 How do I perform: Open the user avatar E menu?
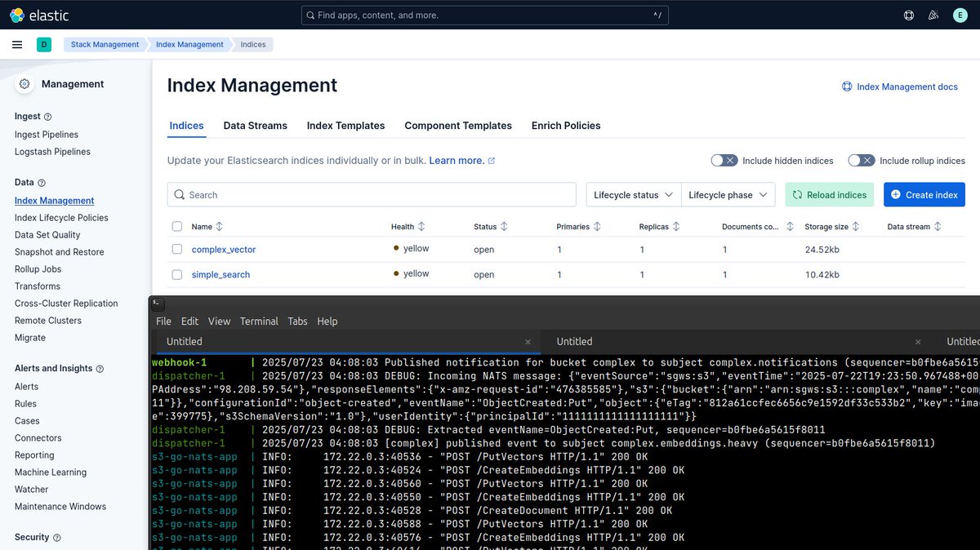pos(959,15)
